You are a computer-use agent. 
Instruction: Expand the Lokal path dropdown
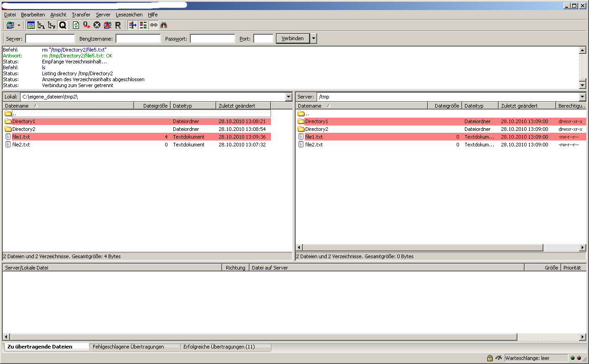pyautogui.click(x=288, y=97)
